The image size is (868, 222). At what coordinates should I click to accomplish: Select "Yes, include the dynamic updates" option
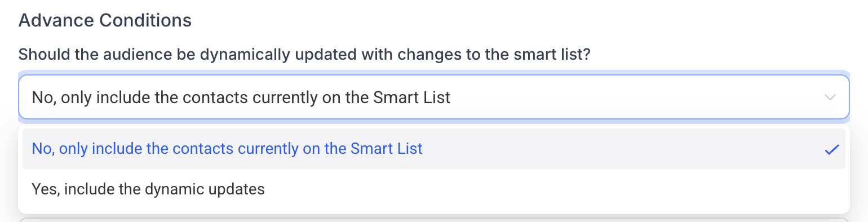(434, 189)
